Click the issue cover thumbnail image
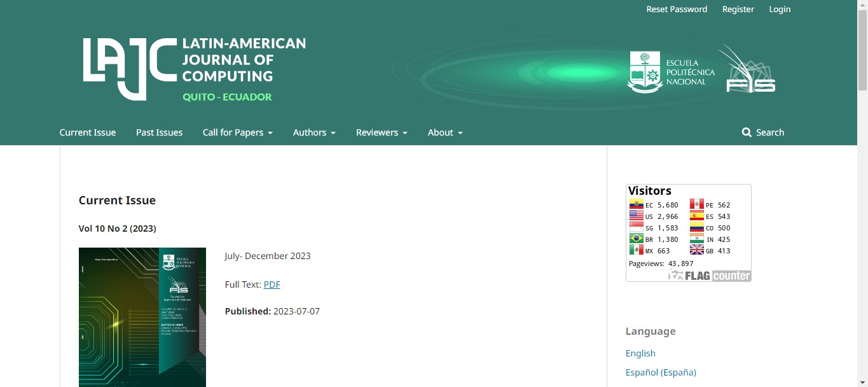The height and width of the screenshot is (387, 868). (142, 317)
